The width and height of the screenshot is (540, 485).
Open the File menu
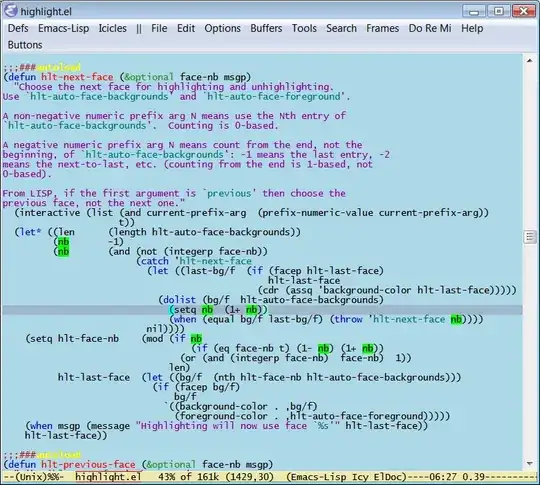tap(159, 28)
